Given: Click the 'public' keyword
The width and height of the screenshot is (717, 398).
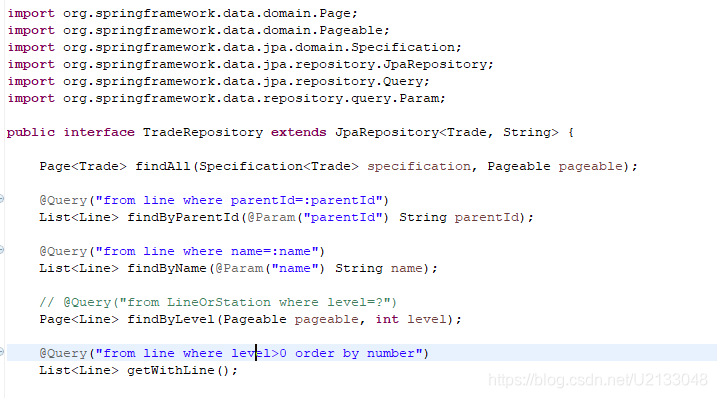Looking at the screenshot, I should [31, 133].
